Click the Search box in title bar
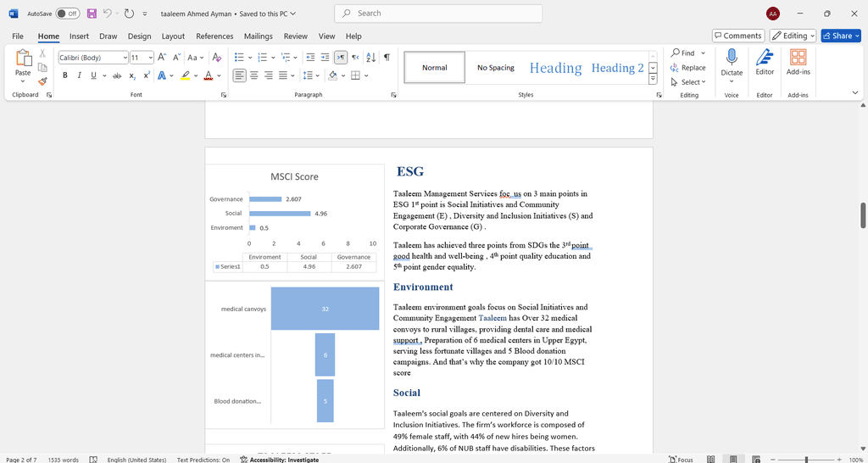868x463 pixels. pyautogui.click(x=438, y=14)
